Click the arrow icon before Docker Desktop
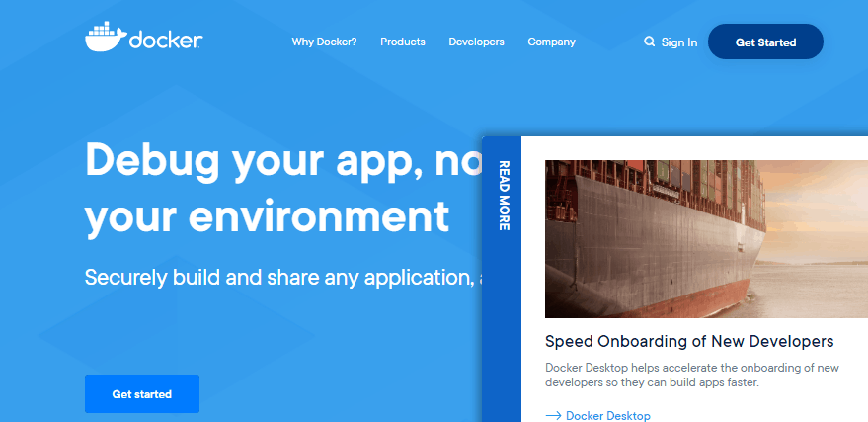 point(553,415)
